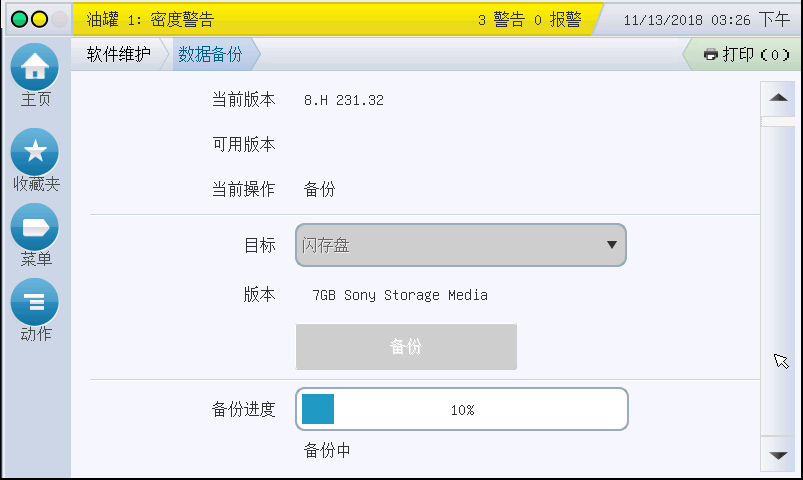803x480 pixels.
Task: Go to the 主页 home icon
Action: [35, 67]
